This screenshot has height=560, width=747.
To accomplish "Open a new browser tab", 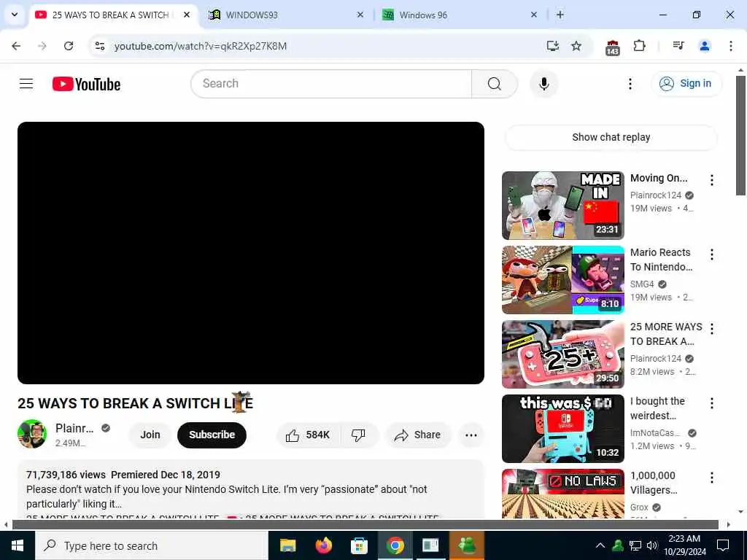I will [560, 15].
